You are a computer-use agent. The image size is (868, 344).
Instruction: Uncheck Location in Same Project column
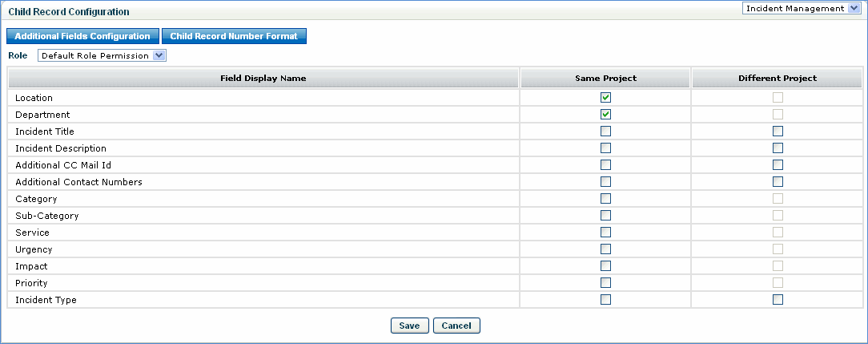pos(605,97)
